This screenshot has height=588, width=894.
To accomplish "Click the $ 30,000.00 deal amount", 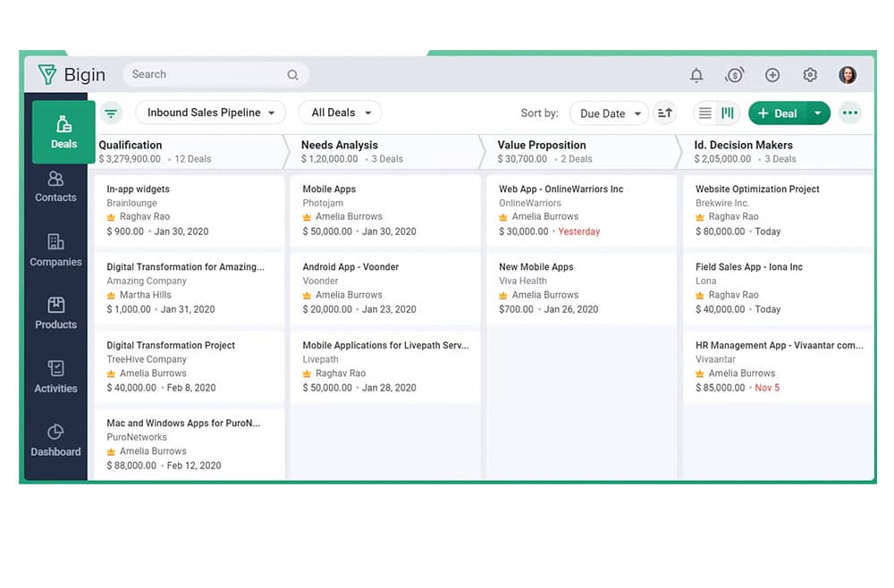I will click(x=523, y=231).
